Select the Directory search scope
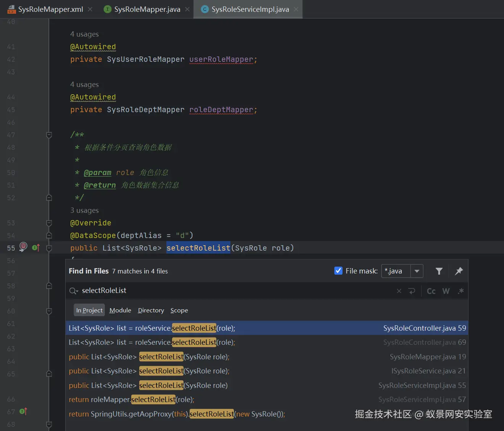Screen dimensions: 504x431 pos(151,310)
